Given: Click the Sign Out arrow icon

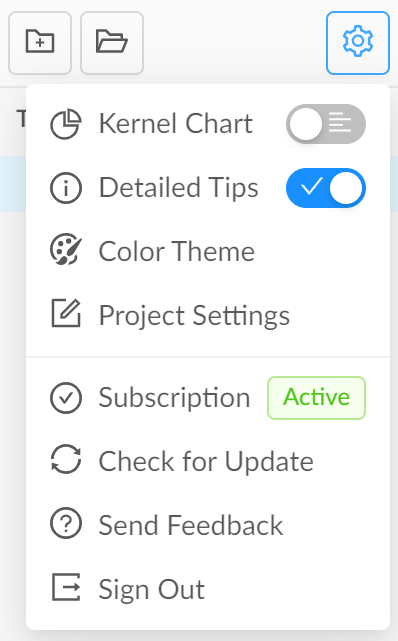Looking at the screenshot, I should tap(66, 587).
